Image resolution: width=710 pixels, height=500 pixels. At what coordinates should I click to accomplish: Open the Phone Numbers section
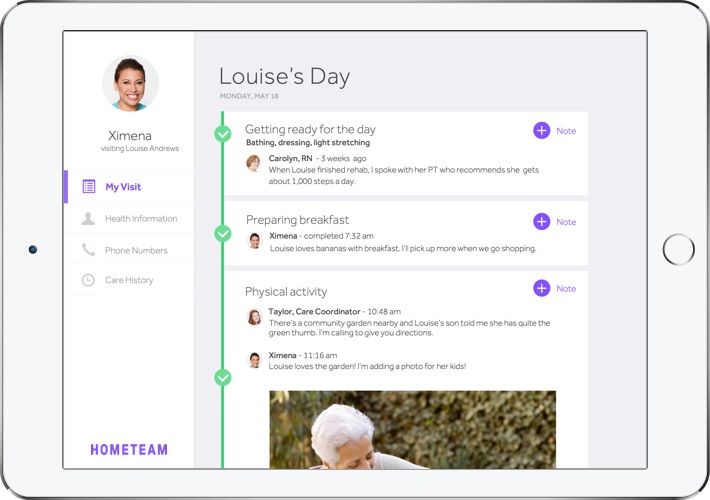136,250
